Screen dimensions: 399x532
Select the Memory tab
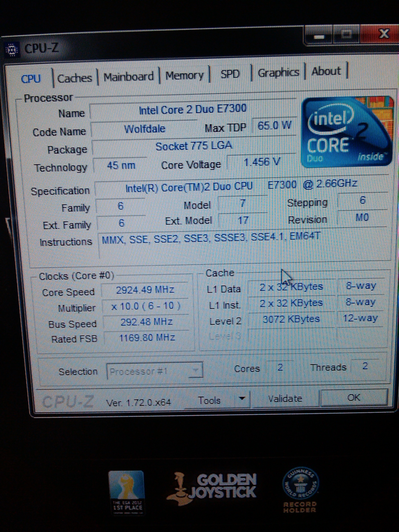185,76
